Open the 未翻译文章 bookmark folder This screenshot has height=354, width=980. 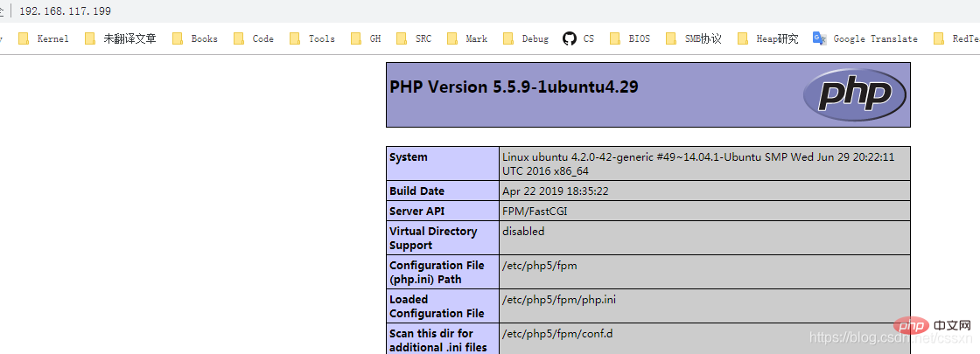[121, 38]
